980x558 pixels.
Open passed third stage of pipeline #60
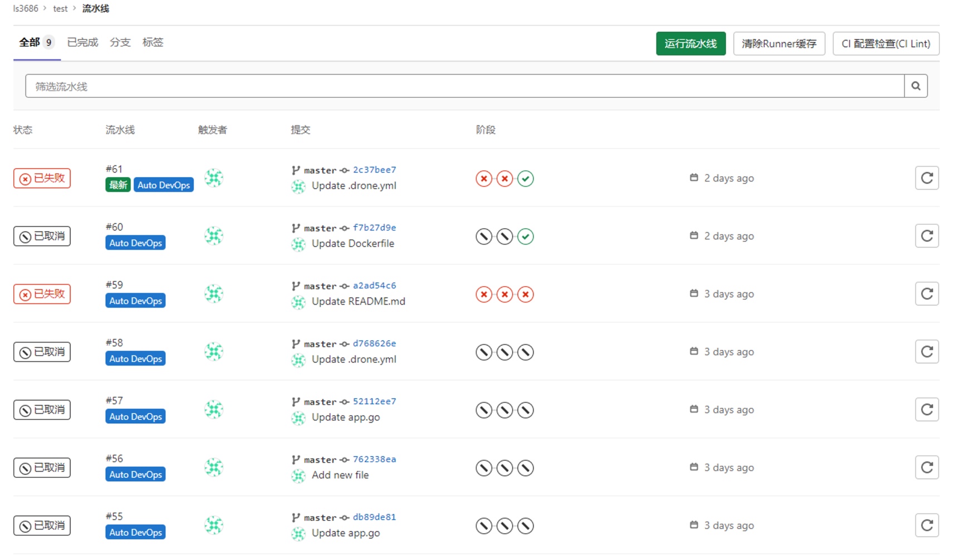pyautogui.click(x=525, y=237)
